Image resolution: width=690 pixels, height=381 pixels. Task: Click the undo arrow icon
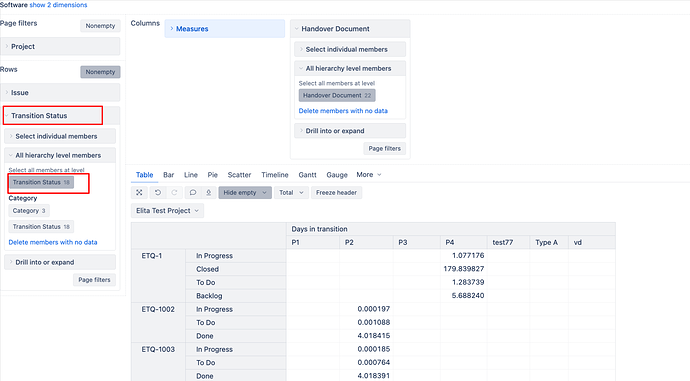pyautogui.click(x=158, y=192)
